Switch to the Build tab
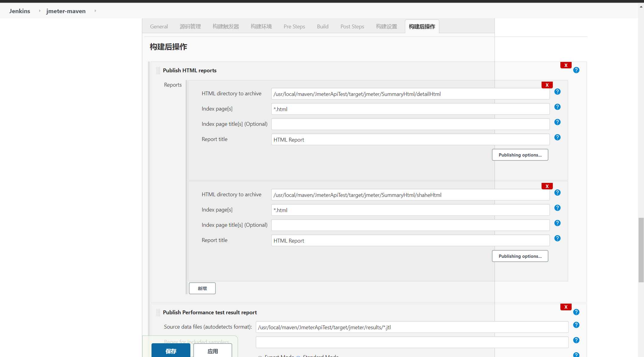Screen dimensions: 644x357 coord(323,26)
